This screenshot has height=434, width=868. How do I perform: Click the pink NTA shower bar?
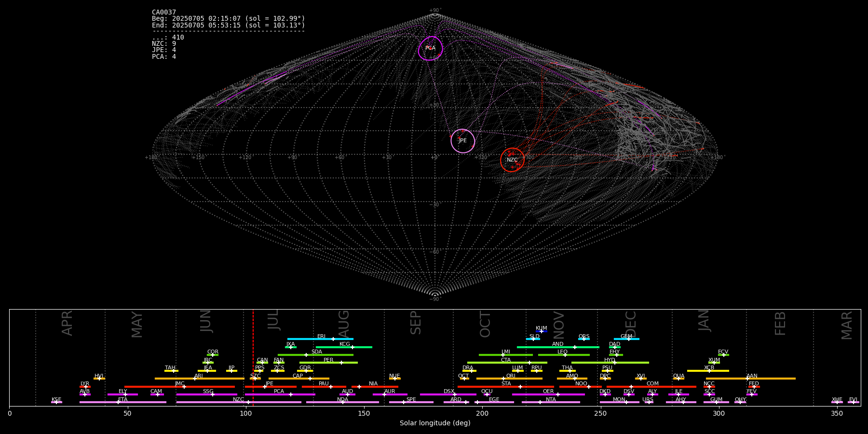(x=551, y=402)
